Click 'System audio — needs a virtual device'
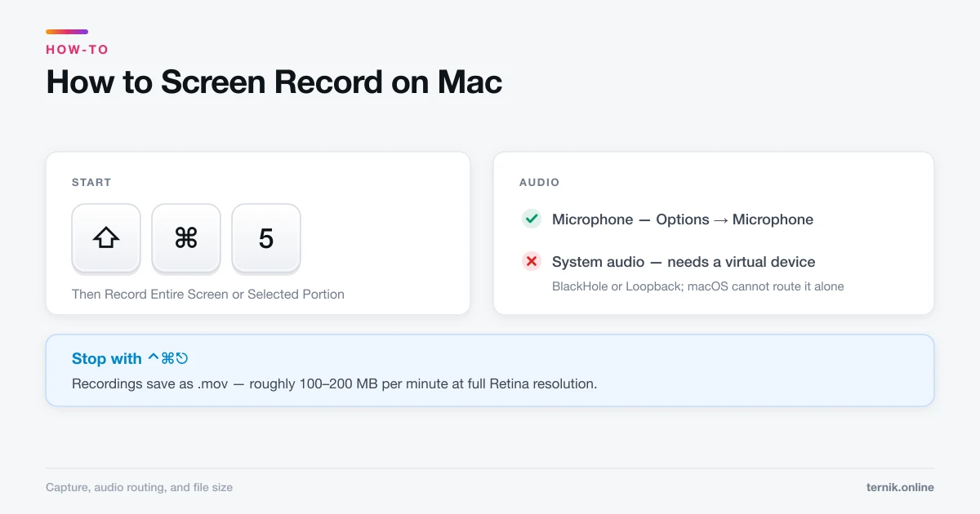The width and height of the screenshot is (980, 514). point(684,262)
